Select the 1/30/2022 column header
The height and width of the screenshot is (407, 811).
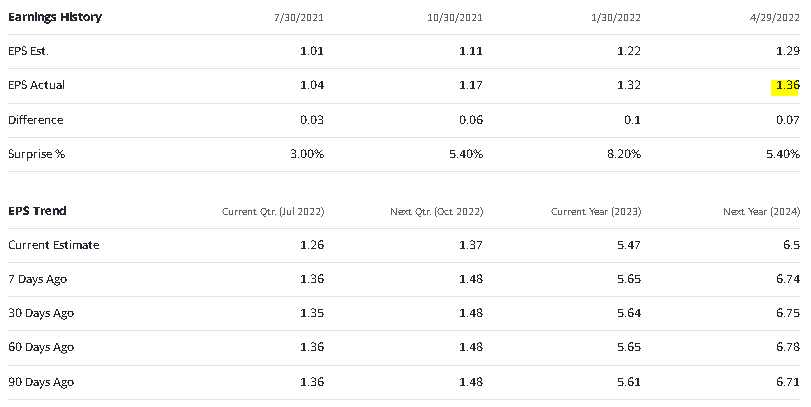(615, 18)
